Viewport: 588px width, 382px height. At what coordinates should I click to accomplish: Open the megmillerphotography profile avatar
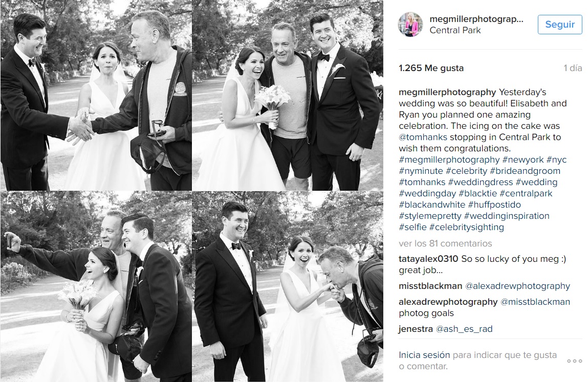[410, 25]
